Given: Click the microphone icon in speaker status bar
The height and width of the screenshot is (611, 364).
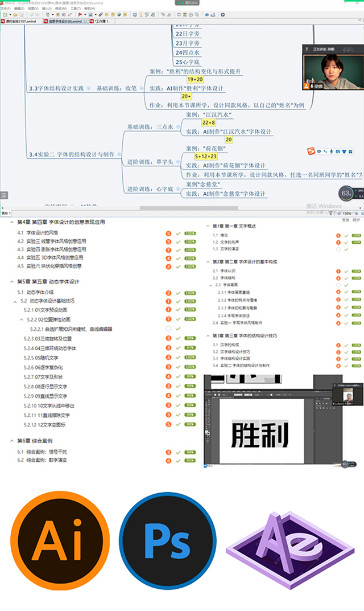Looking at the screenshot, I should (x=307, y=49).
